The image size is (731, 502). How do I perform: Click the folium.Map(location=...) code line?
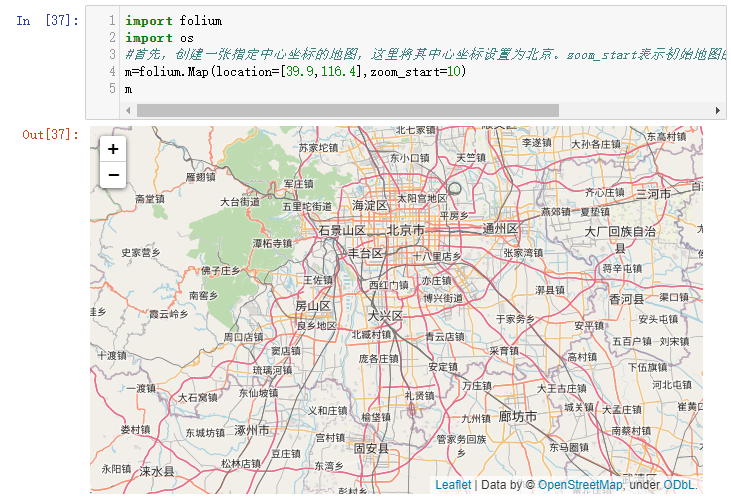point(296,71)
